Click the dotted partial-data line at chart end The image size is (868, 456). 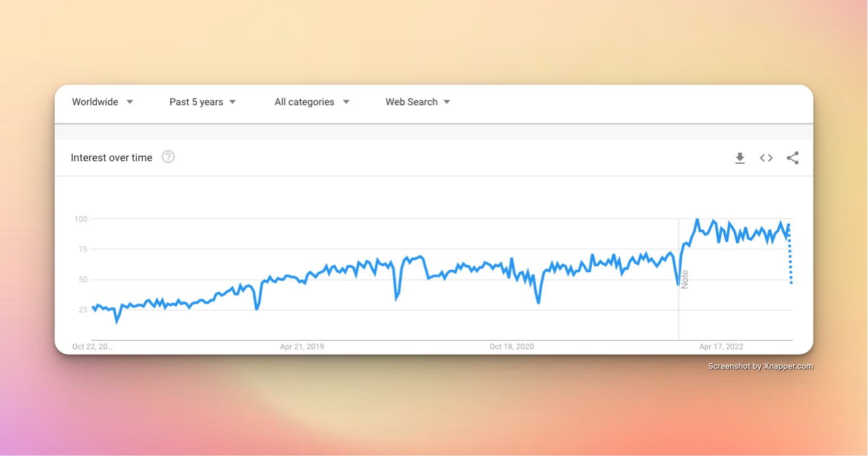click(x=790, y=257)
